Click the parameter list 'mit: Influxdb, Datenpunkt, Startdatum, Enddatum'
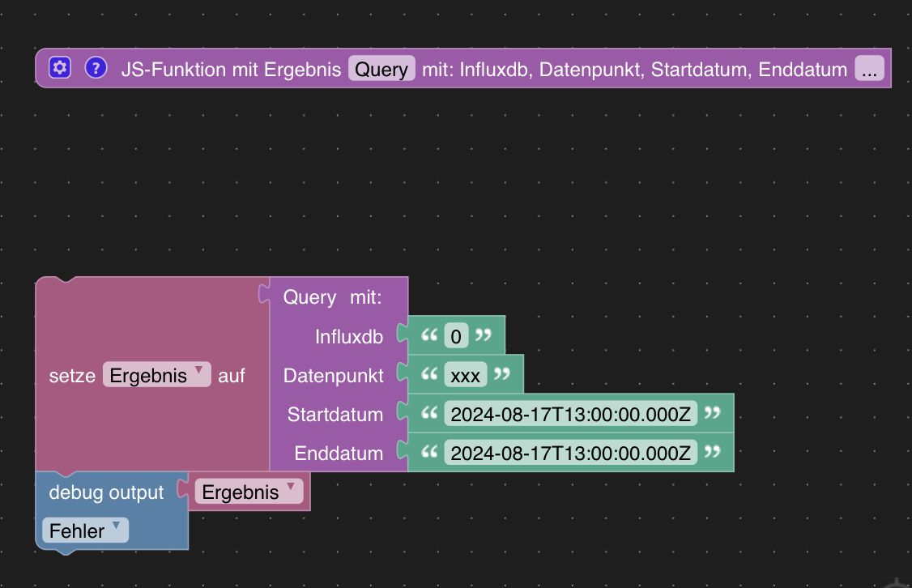The height and width of the screenshot is (588, 912). 634,69
